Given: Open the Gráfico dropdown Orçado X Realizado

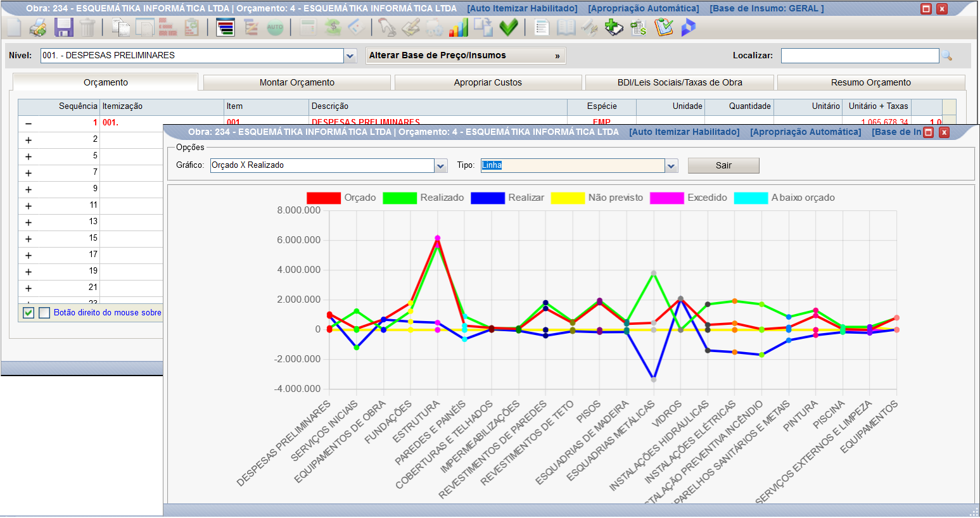Looking at the screenshot, I should tap(329, 165).
